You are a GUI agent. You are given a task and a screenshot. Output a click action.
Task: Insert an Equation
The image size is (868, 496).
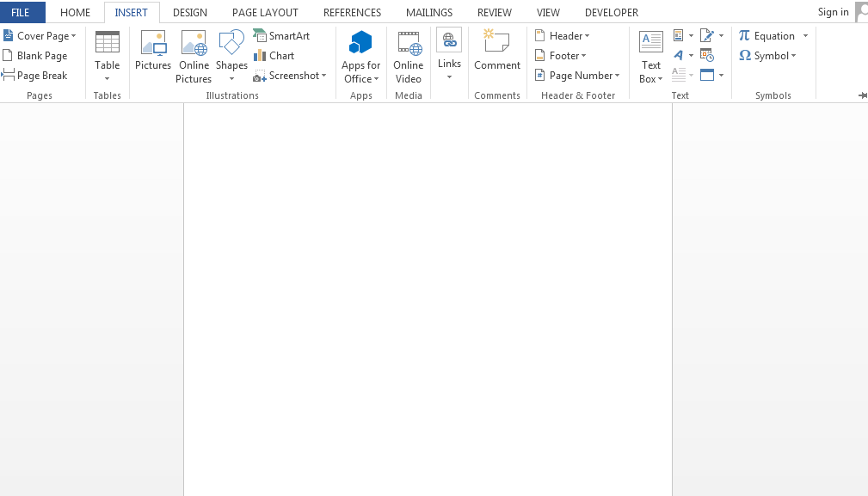(x=768, y=35)
